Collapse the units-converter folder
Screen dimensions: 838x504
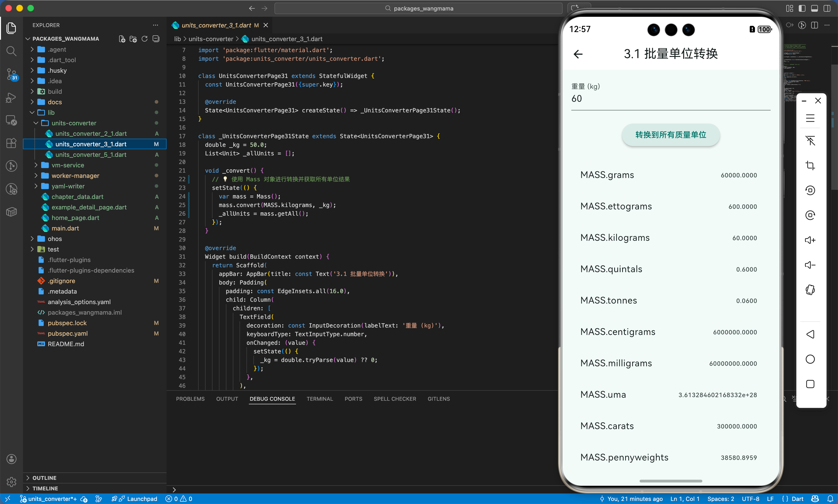click(x=74, y=123)
